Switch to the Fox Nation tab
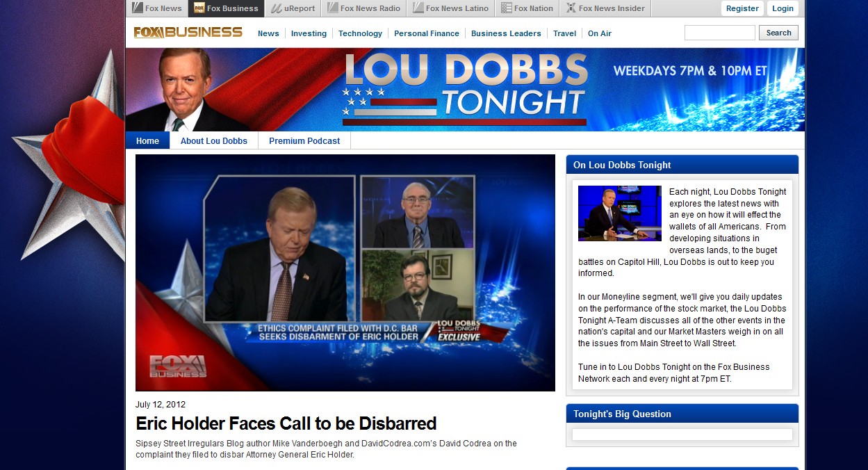 527,8
